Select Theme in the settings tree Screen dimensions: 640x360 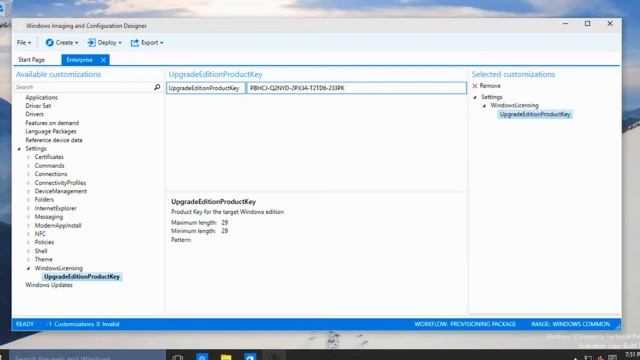point(43,259)
